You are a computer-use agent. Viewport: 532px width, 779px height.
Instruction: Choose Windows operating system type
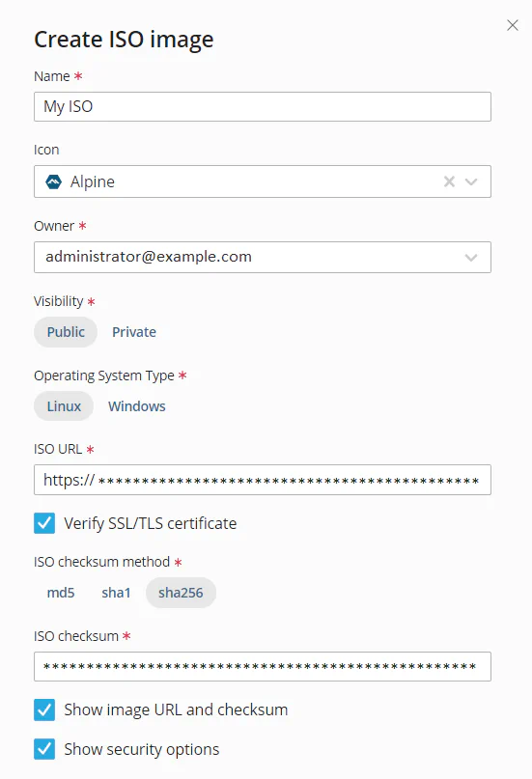tap(137, 406)
